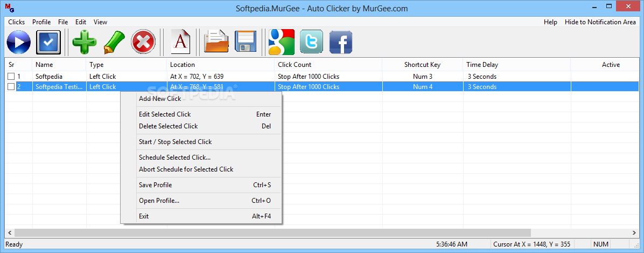The height and width of the screenshot is (253, 644).
Task: Click the scrollbar left arrow
Action: [9, 233]
